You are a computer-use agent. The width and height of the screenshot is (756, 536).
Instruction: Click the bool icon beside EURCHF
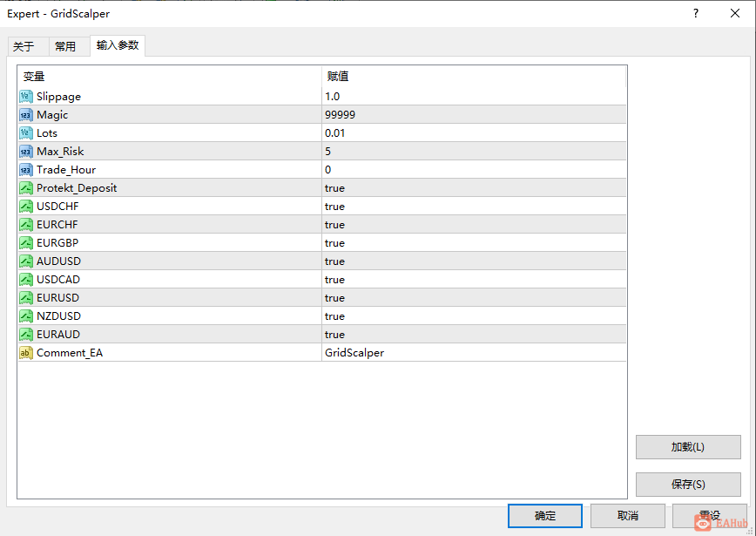pos(26,225)
